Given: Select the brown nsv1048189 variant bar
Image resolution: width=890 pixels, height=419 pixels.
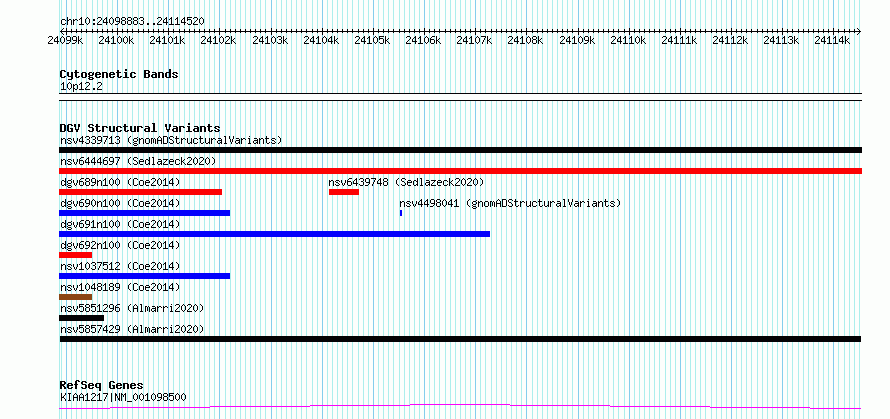Looking at the screenshot, I should point(75,297).
